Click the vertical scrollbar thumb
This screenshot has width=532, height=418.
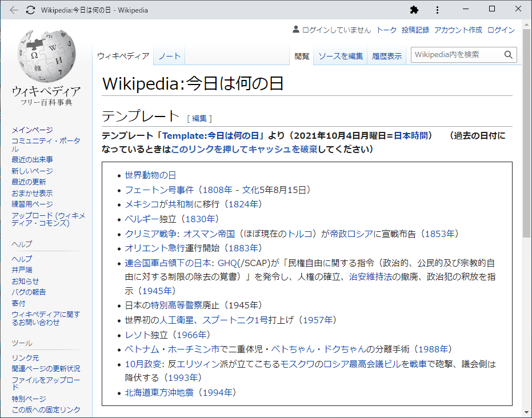[527, 133]
